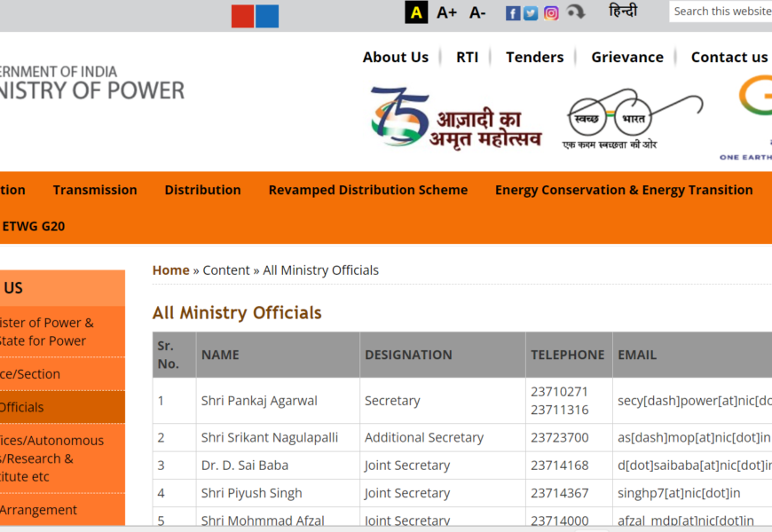Switch the site language to Hindi
Viewport: 772px width, 532px height.
[x=623, y=12]
